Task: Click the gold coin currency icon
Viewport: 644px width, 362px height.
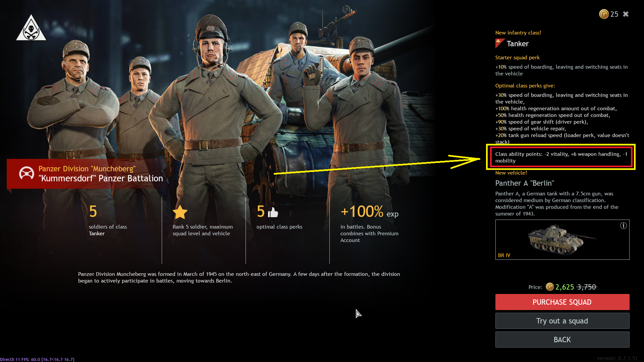Action: pos(604,14)
